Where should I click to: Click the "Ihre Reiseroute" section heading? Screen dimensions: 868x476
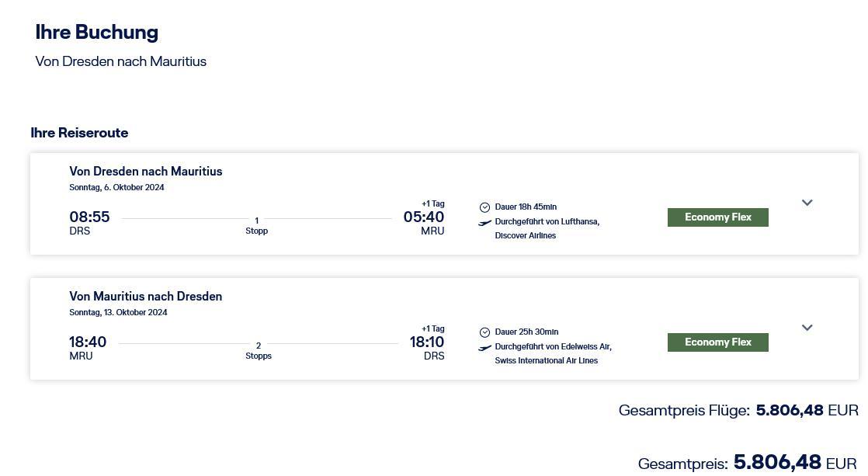pos(80,133)
